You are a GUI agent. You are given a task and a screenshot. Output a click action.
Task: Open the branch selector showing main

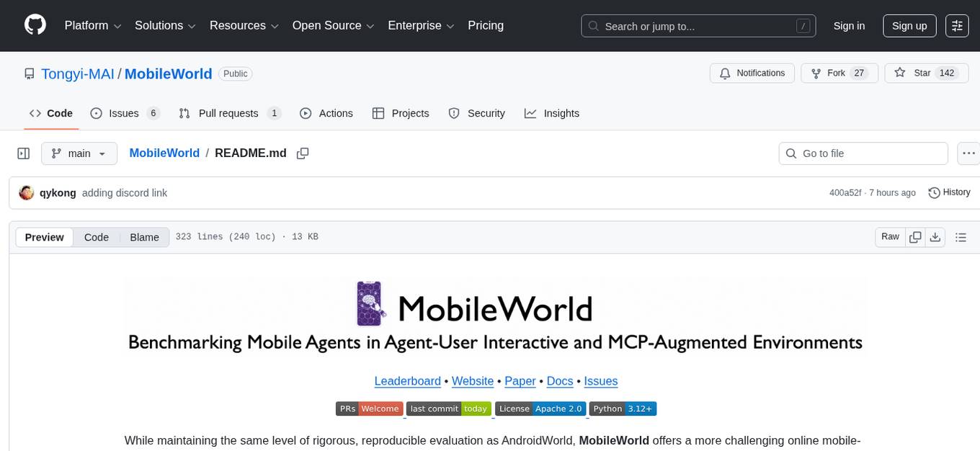click(79, 153)
